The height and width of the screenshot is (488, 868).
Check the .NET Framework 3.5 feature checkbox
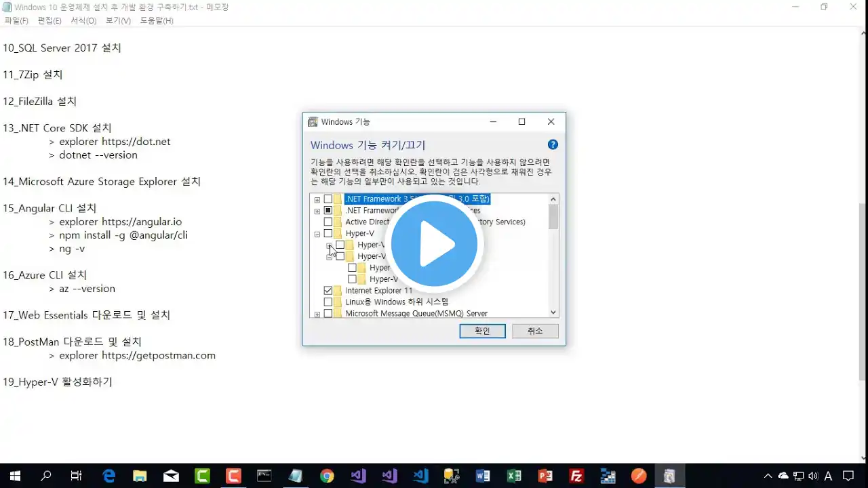[328, 199]
